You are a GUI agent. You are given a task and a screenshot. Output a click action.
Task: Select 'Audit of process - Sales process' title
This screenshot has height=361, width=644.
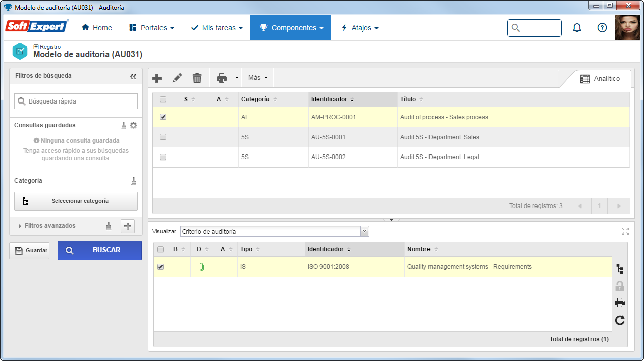click(444, 117)
